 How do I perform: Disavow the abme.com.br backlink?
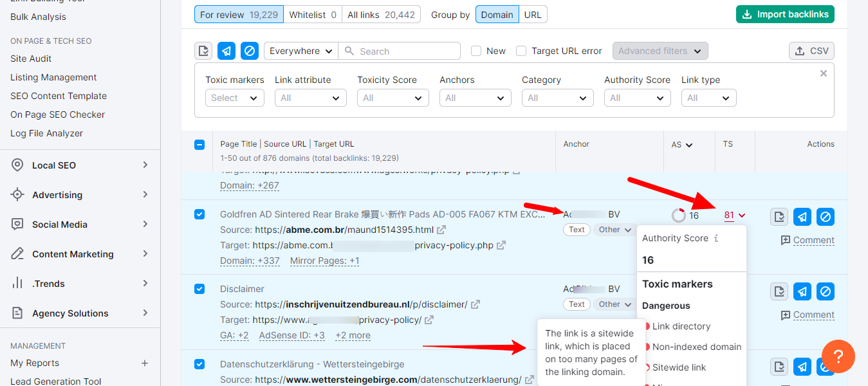click(826, 217)
